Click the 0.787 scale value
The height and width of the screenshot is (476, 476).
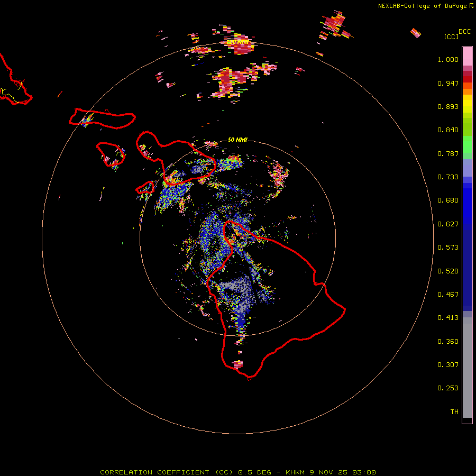(448, 153)
